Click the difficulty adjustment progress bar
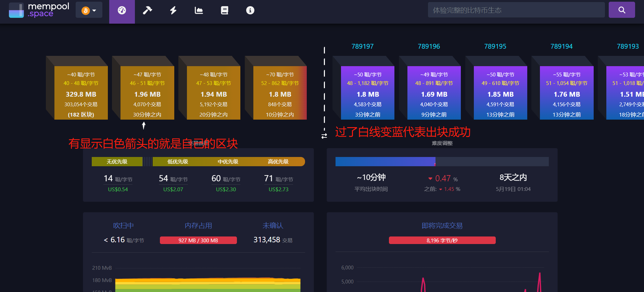The height and width of the screenshot is (292, 644). tap(442, 162)
